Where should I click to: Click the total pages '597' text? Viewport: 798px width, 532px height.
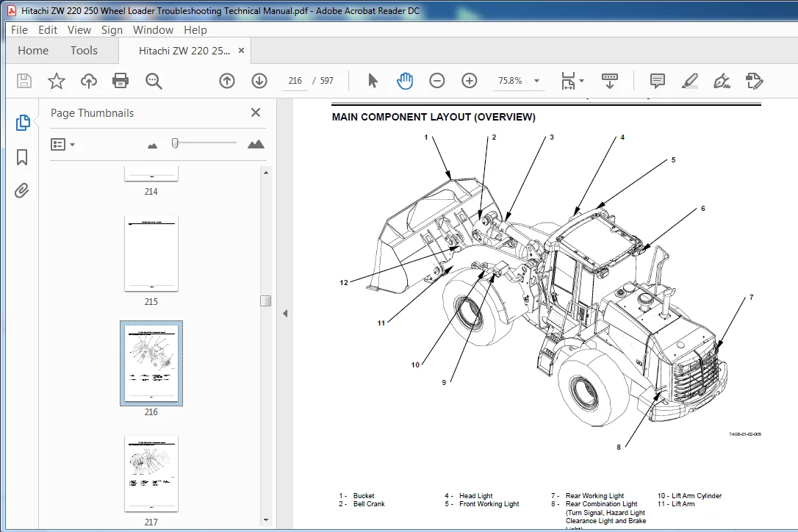point(327,81)
